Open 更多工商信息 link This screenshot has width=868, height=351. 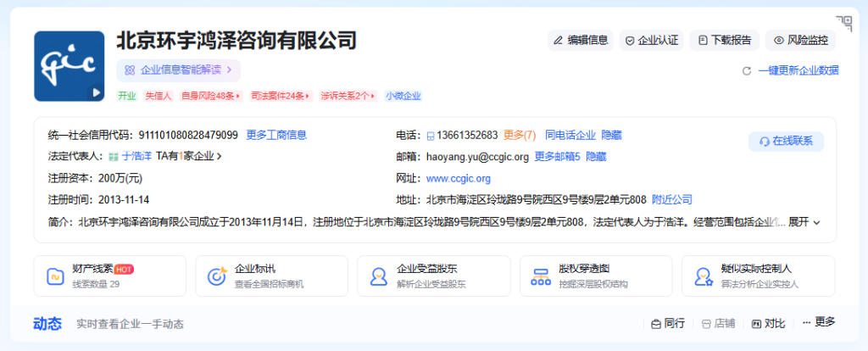click(x=276, y=135)
